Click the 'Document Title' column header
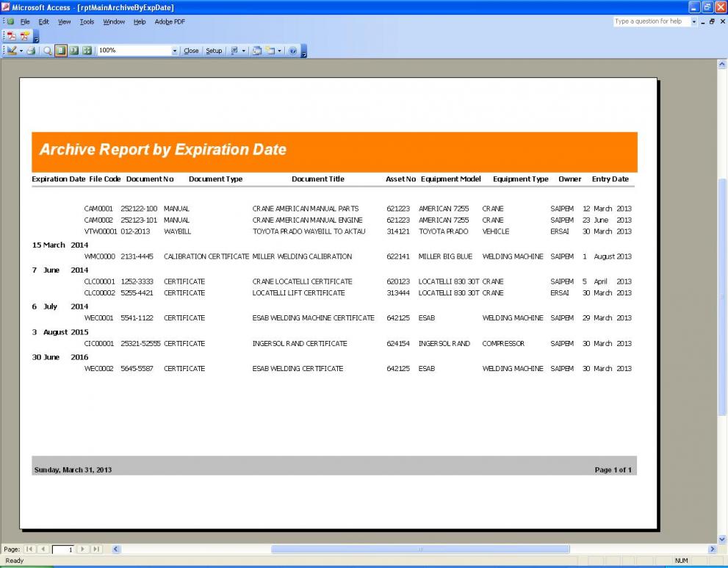 point(318,179)
